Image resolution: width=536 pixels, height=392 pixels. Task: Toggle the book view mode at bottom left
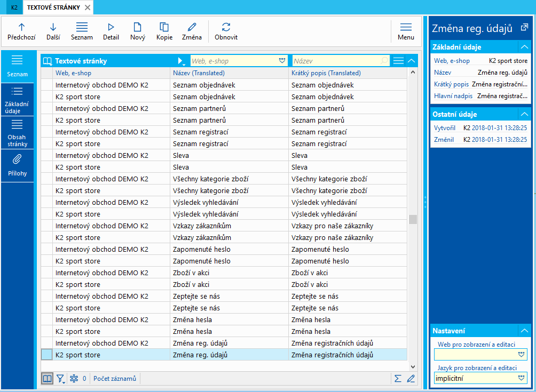pos(48,379)
